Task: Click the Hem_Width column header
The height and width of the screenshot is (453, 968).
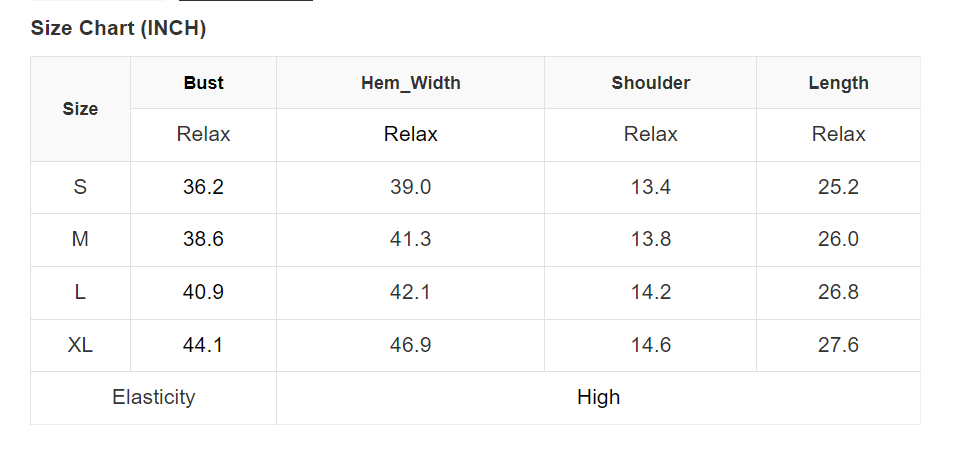Action: [410, 83]
